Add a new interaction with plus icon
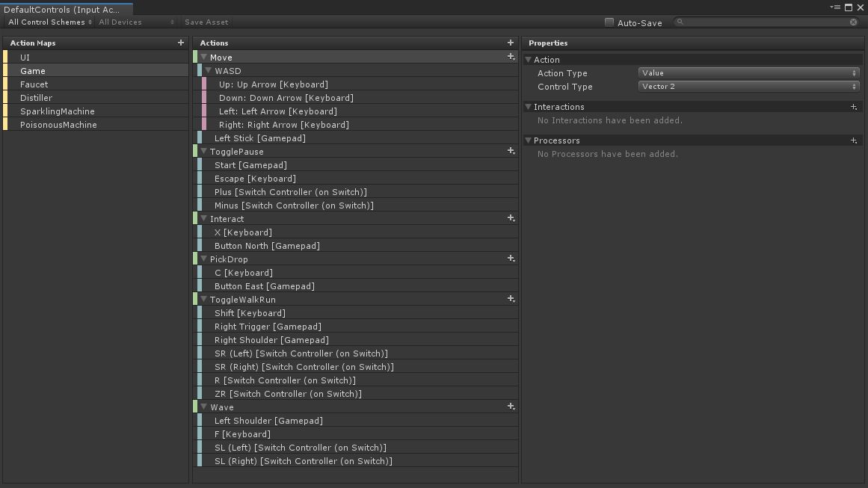 pos(854,107)
